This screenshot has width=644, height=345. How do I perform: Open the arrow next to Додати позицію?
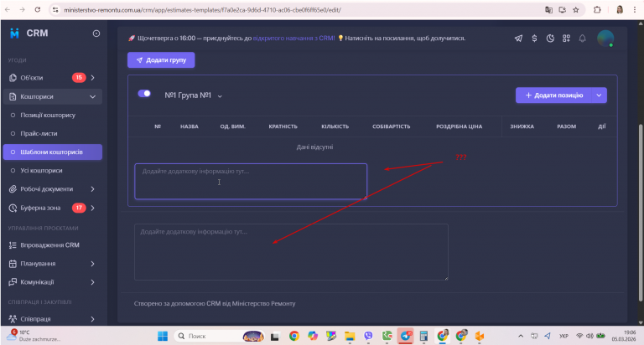tap(599, 95)
